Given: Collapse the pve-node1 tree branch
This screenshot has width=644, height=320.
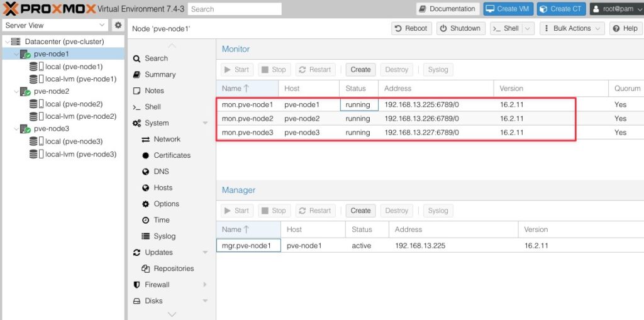Looking at the screenshot, I should click(16, 54).
